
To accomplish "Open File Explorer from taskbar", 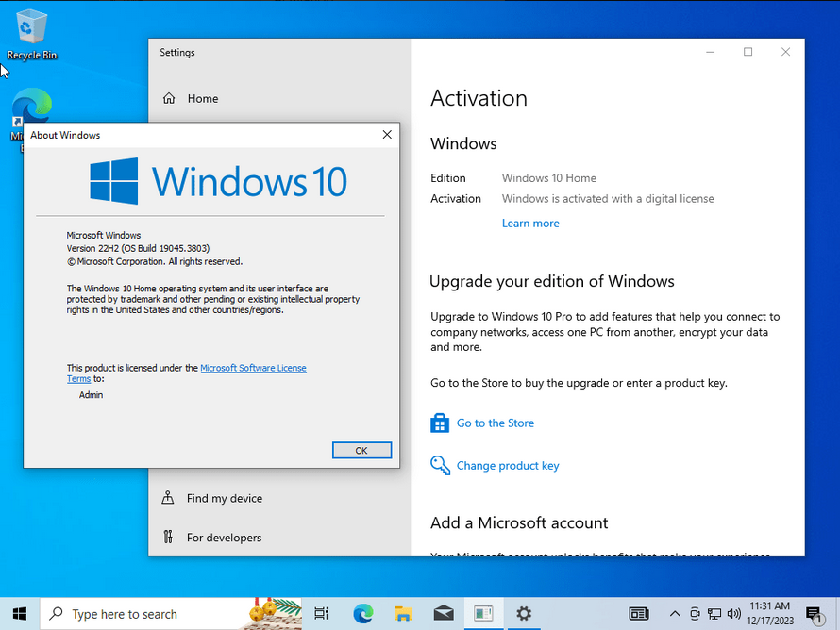I will [x=403, y=613].
